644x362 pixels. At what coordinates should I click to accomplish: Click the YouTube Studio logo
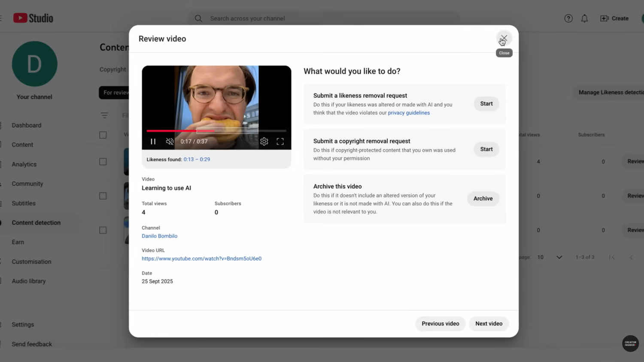coord(33,18)
